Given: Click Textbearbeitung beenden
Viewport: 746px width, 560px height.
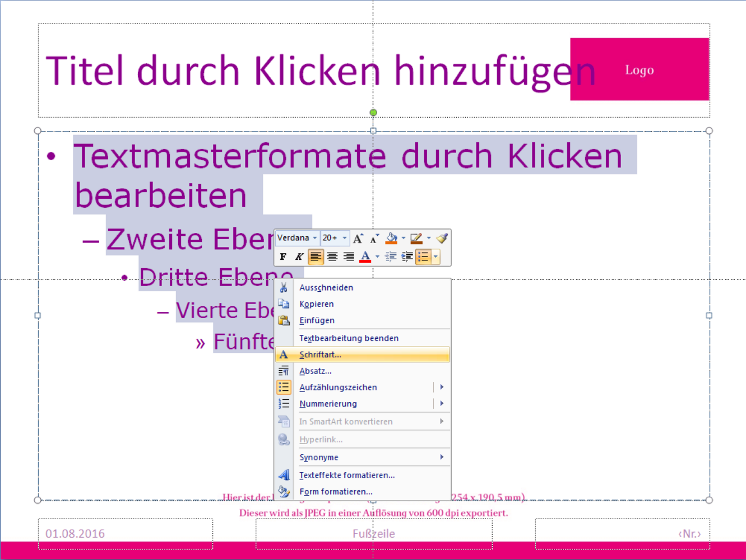Looking at the screenshot, I should pyautogui.click(x=349, y=338).
